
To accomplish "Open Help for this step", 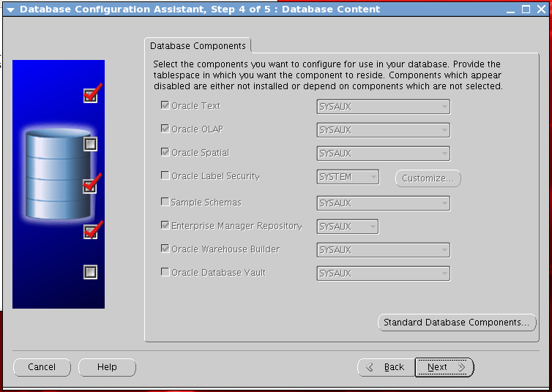I will [x=107, y=367].
